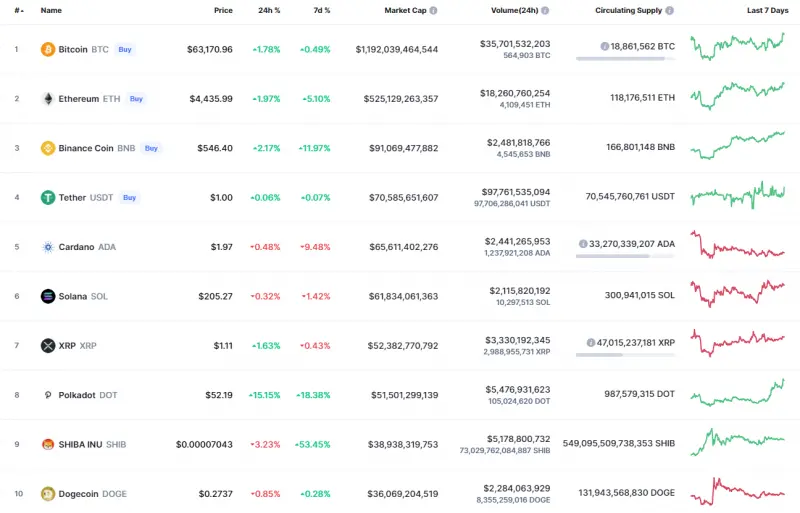Click Bitcoin price $63,170.96
Viewport: 800px width, 513px height.
coord(210,50)
